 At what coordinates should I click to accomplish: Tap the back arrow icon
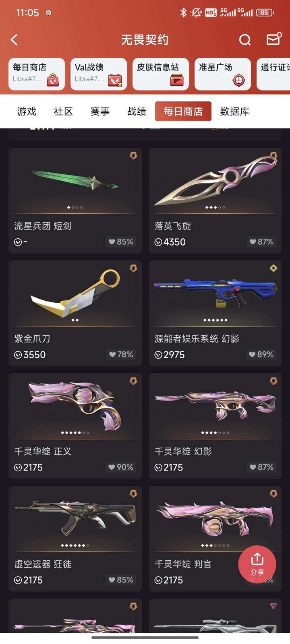[14, 39]
